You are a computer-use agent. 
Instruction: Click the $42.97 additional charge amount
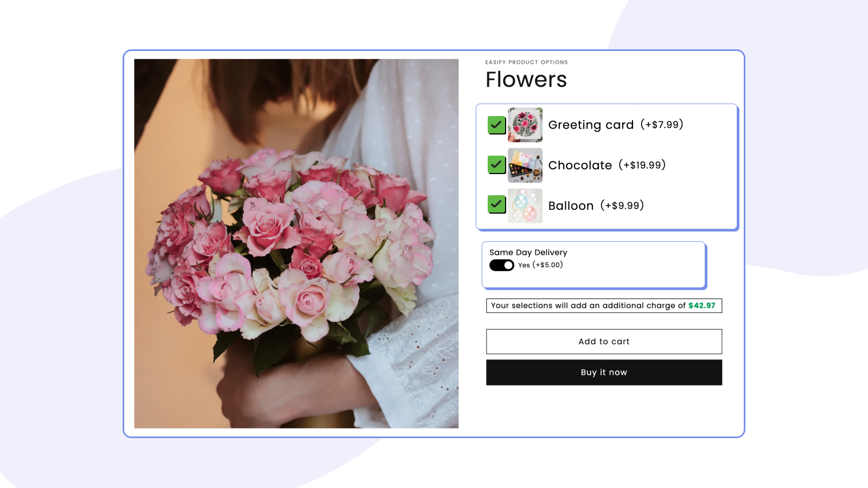pyautogui.click(x=702, y=305)
